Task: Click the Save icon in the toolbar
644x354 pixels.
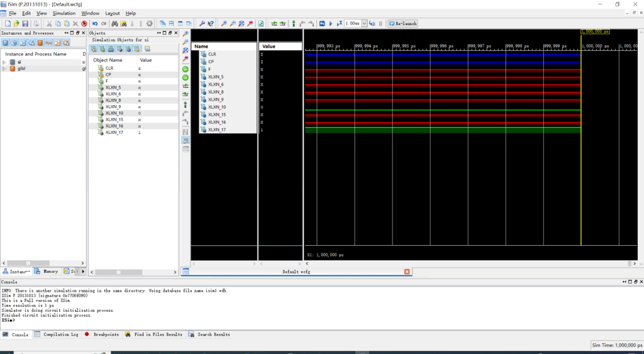Action: pos(25,23)
